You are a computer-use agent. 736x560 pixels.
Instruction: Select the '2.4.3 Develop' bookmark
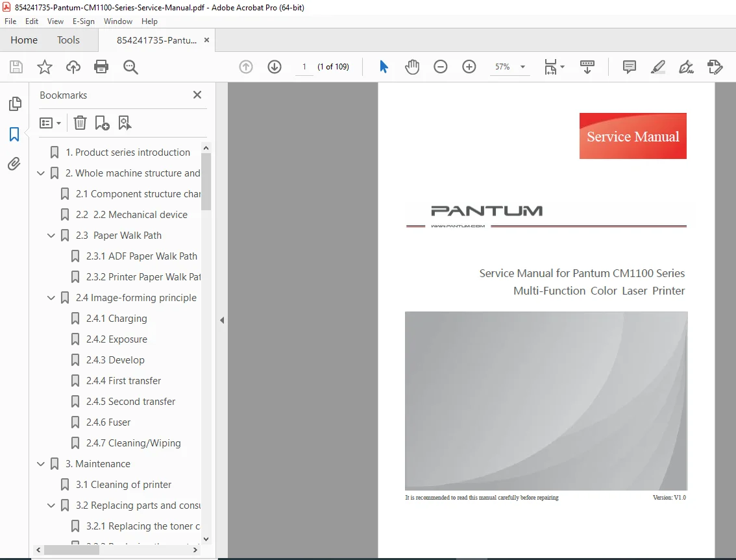[115, 360]
